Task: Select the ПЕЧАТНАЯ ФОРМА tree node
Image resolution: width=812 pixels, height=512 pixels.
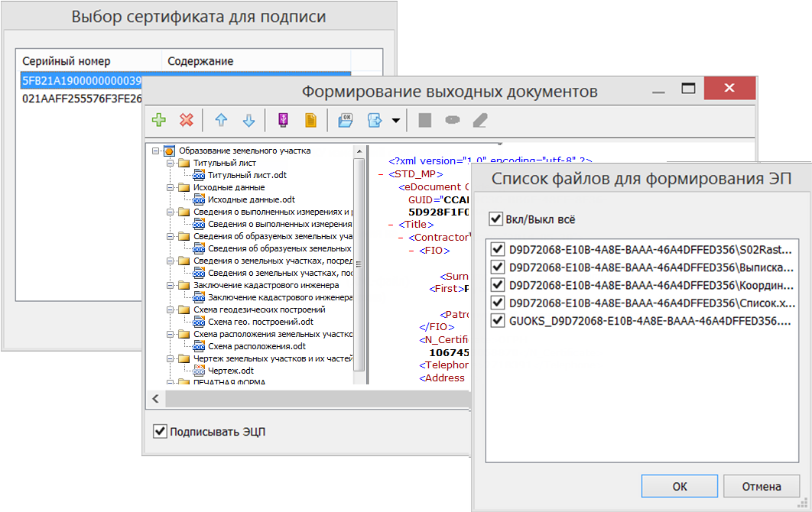Action: coord(229,382)
